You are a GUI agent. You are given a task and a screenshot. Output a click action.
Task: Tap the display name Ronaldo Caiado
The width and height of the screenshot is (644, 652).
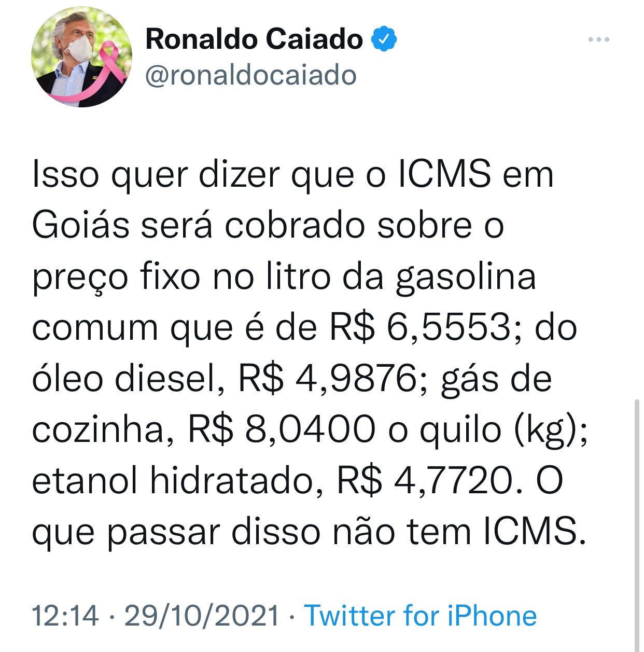coord(254,39)
